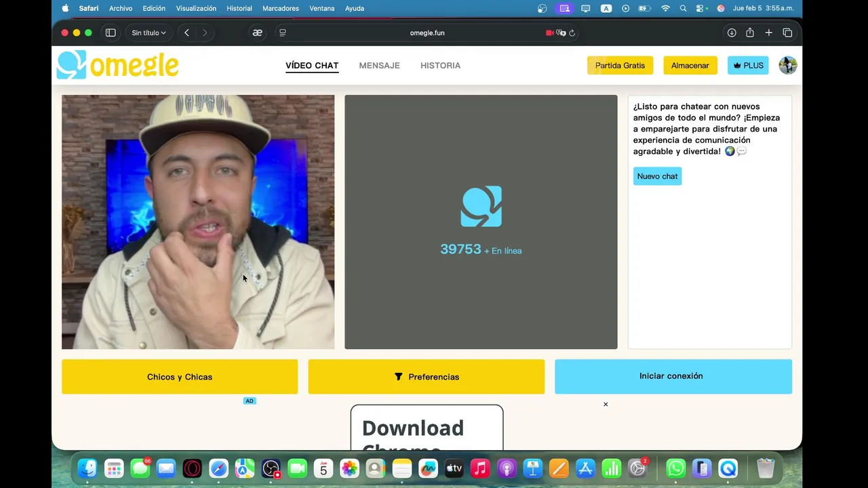Open the user profile avatar

click(x=788, y=65)
